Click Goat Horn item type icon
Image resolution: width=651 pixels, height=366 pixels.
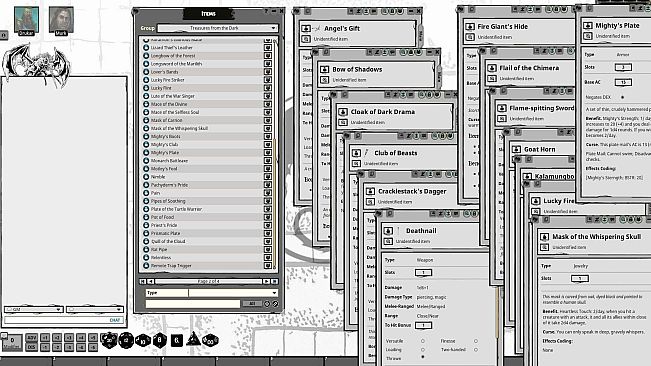click(516, 149)
